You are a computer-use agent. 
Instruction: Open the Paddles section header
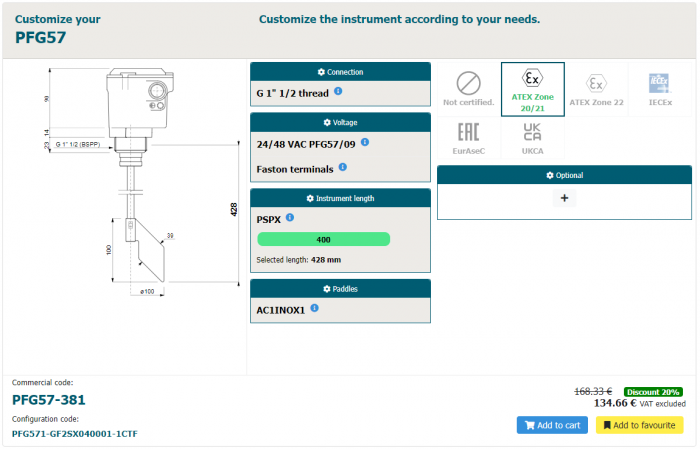point(340,288)
